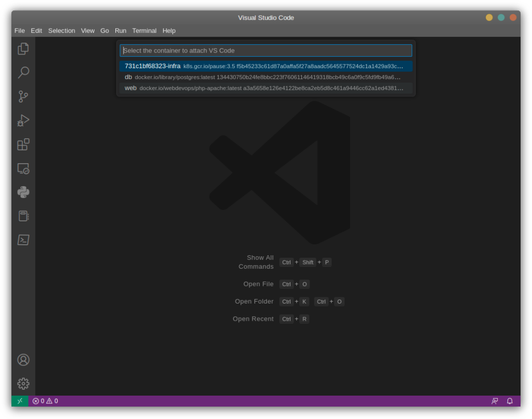532x419 pixels.
Task: Click the feedback icon in status bar
Action: [x=495, y=401]
